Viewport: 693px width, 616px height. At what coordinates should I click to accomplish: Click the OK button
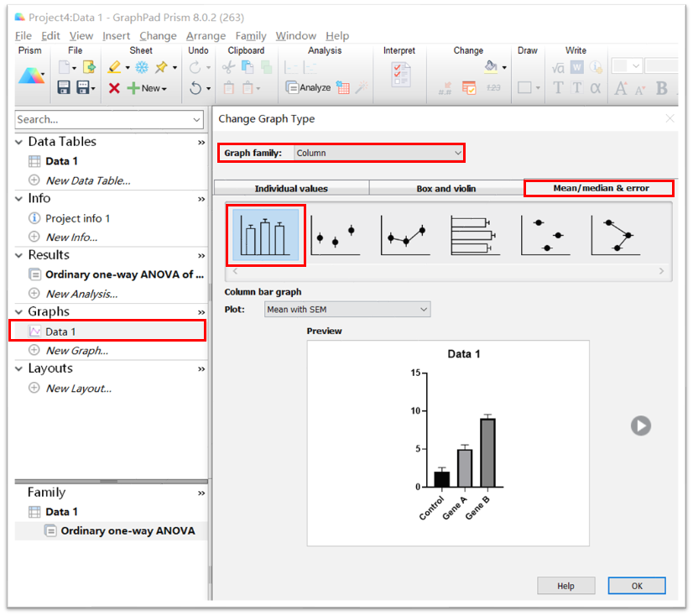pyautogui.click(x=637, y=586)
